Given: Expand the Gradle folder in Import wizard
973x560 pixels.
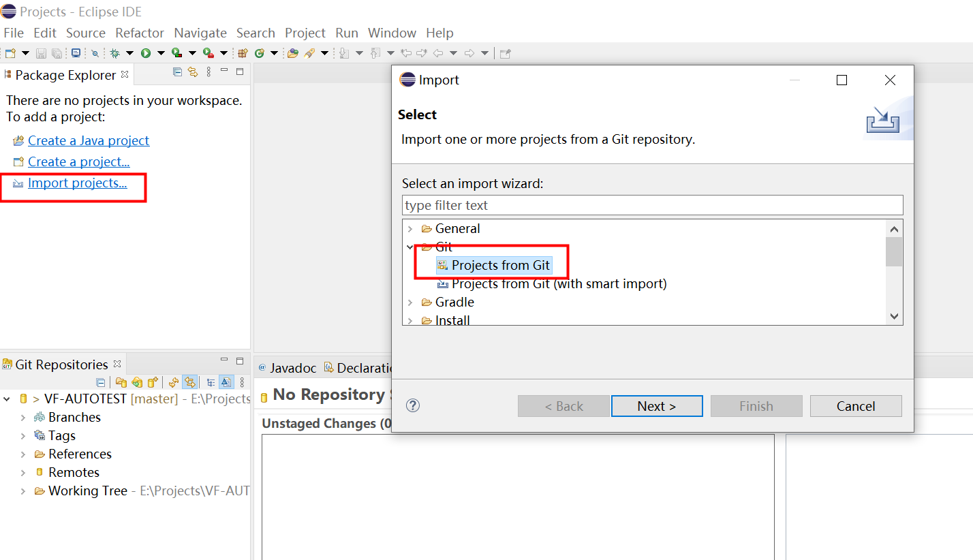Looking at the screenshot, I should pyautogui.click(x=410, y=302).
